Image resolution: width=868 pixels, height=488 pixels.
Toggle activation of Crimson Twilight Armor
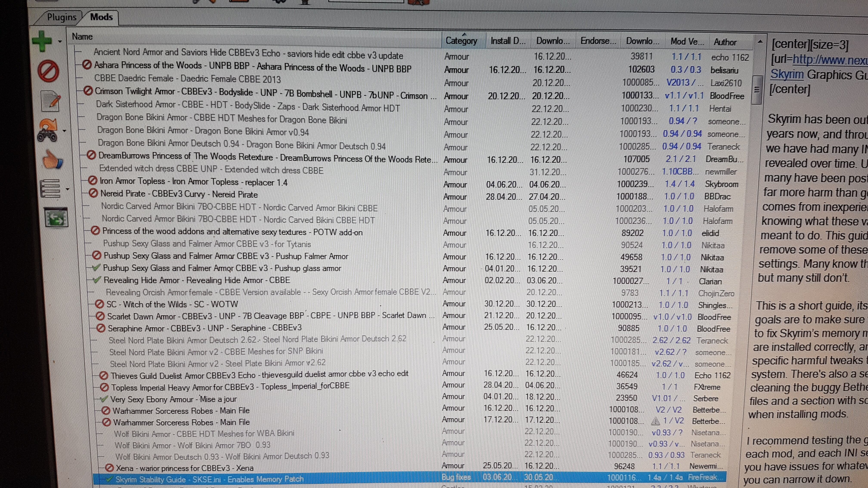(88, 91)
